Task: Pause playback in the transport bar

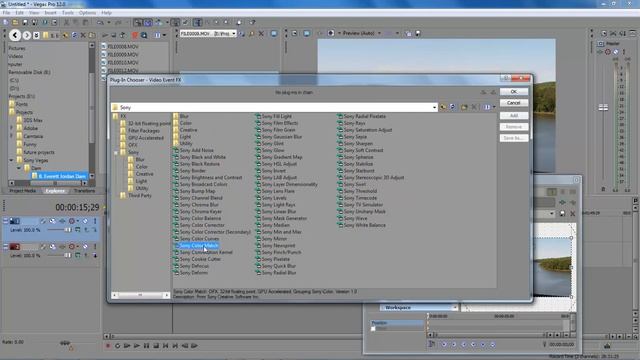Action: [x=147, y=346]
